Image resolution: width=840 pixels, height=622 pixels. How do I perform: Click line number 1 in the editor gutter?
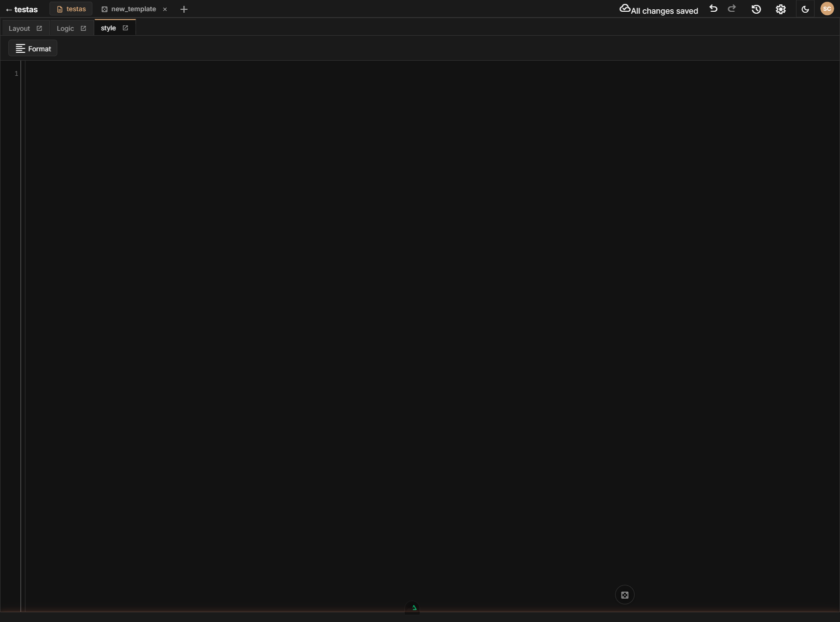16,73
